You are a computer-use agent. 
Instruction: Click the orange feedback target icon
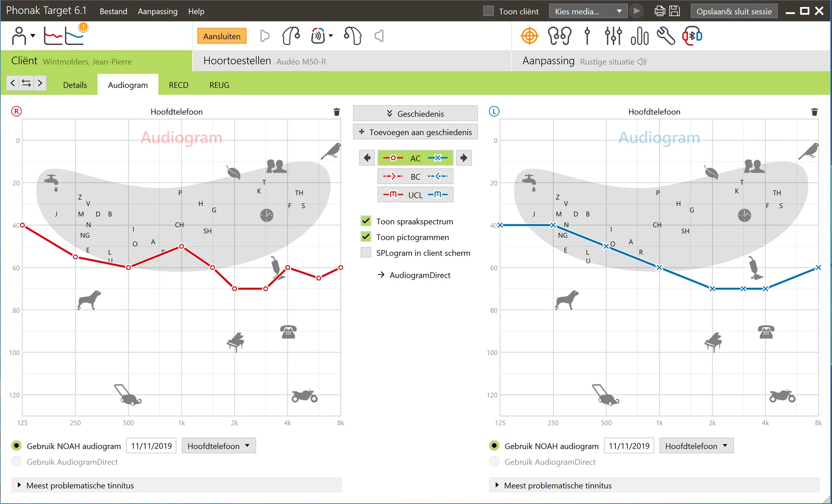click(530, 36)
